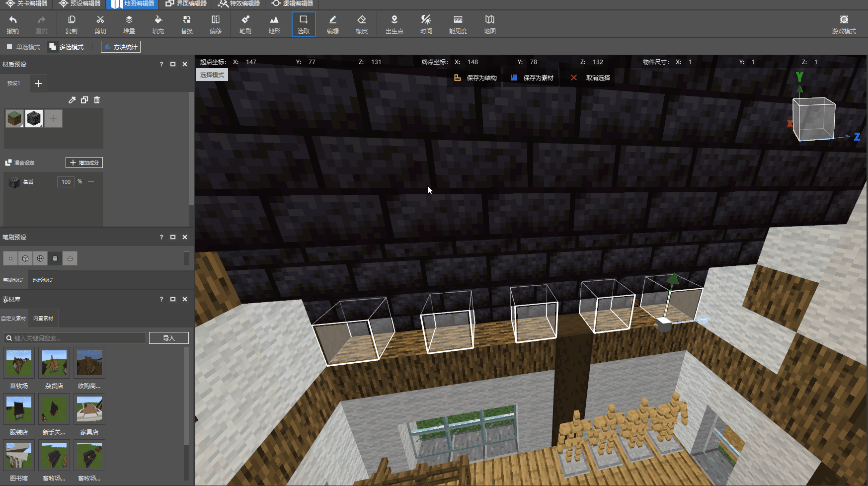Select the 地形 terrain tool
Screen dimensions: 868x486
(274, 24)
